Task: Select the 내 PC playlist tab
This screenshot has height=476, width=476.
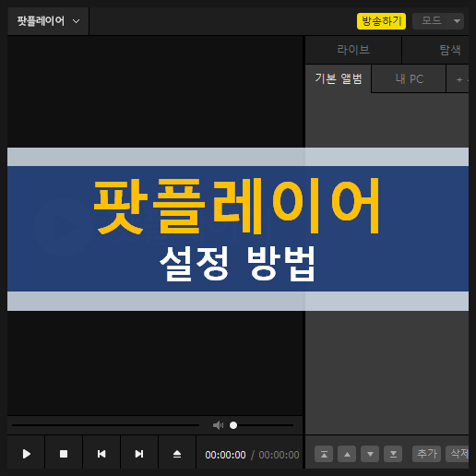Action: tap(409, 79)
